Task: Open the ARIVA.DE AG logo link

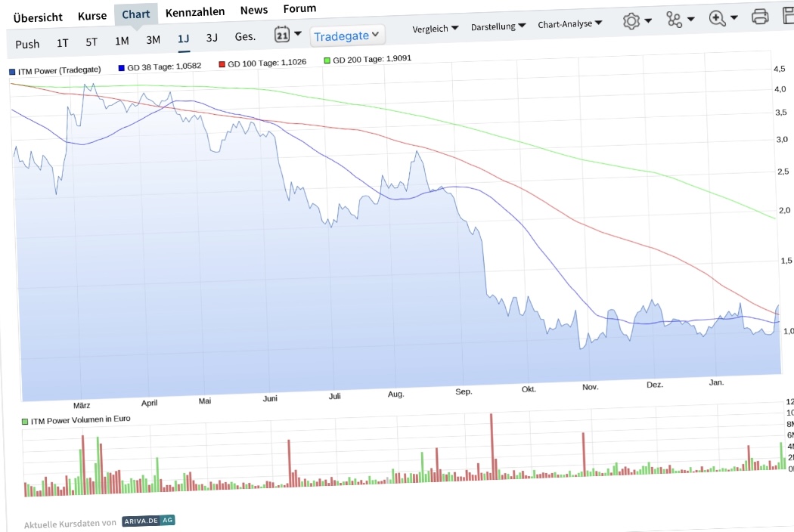Action: (148, 521)
